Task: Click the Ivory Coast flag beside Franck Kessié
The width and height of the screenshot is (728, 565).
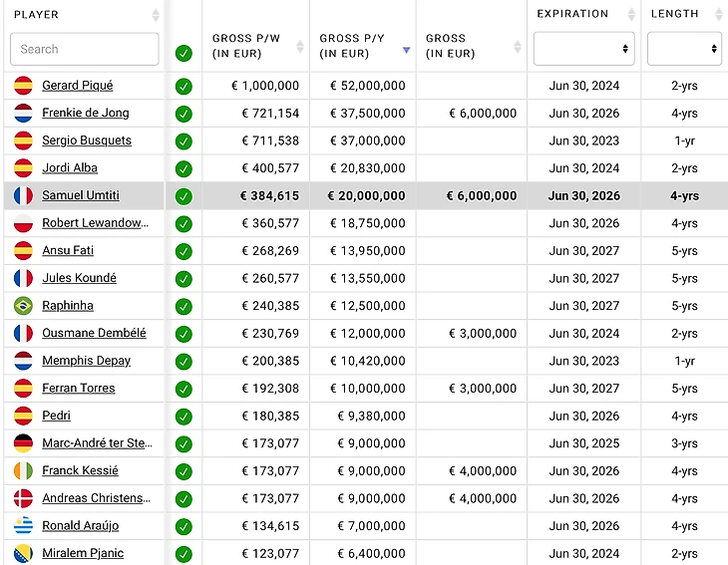Action: tap(23, 471)
